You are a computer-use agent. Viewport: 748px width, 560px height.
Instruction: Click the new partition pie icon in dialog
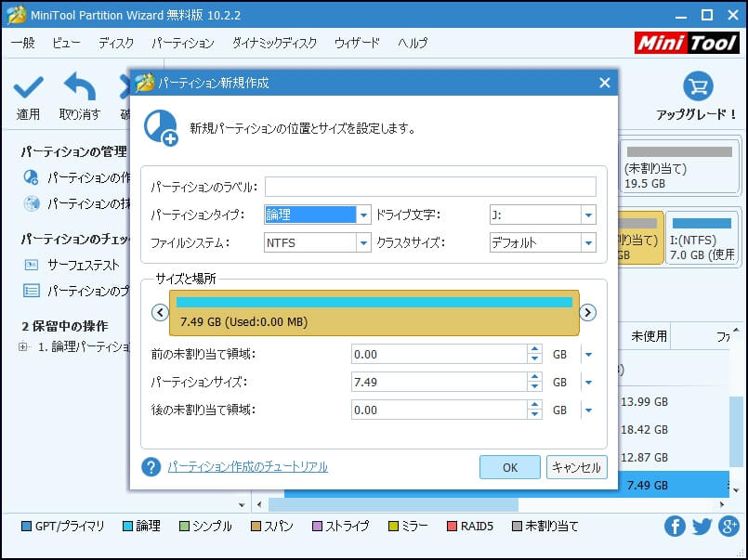point(161,128)
